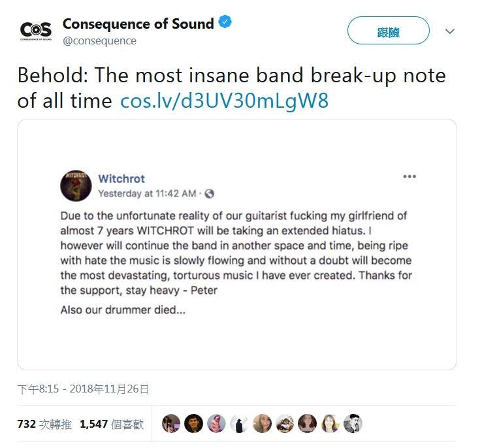Image resolution: width=482 pixels, height=448 pixels.
Task: Click the globe privacy icon in Facebook post
Action: [210, 193]
